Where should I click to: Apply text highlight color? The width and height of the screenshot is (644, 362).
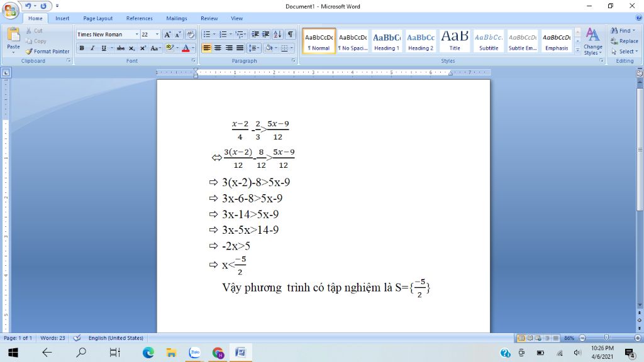[170, 48]
